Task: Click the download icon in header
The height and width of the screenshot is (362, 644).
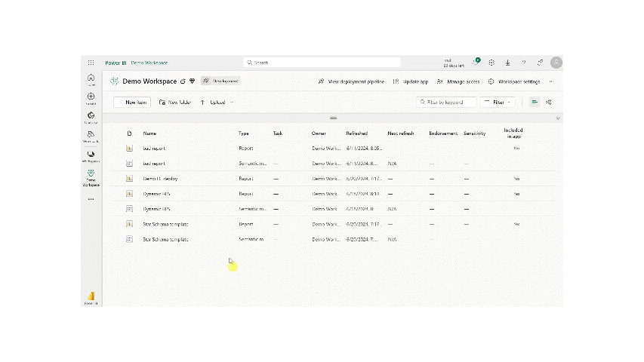Action: coord(507,63)
